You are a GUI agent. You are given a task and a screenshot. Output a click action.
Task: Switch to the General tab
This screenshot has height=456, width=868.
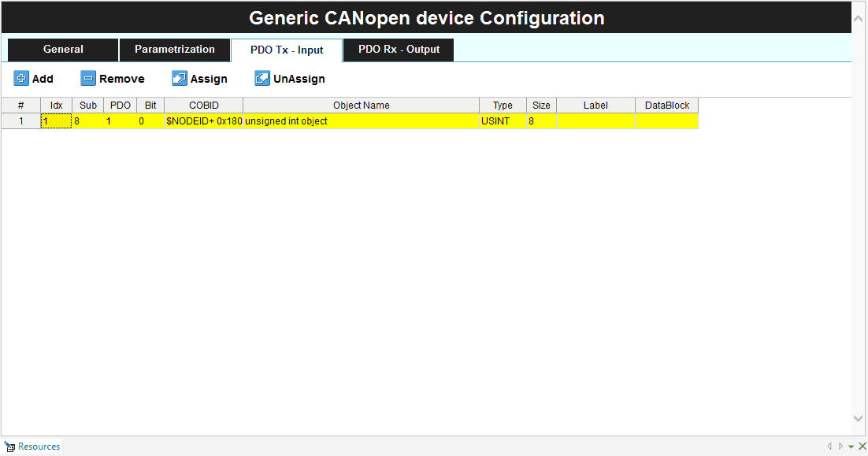click(63, 50)
